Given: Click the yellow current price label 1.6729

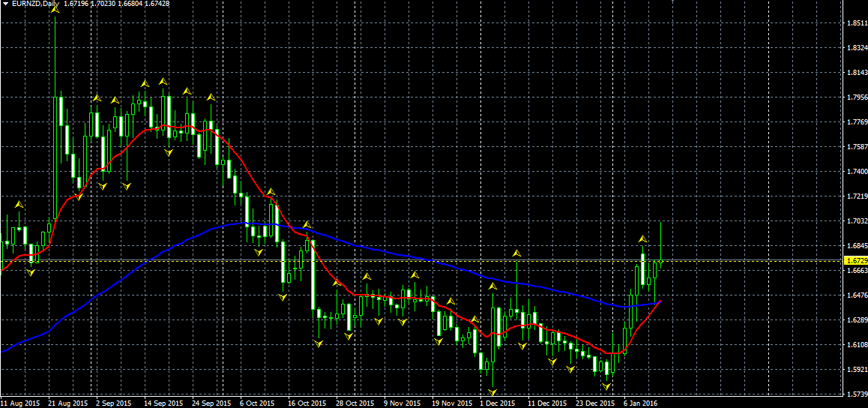Looking at the screenshot, I should point(856,260).
